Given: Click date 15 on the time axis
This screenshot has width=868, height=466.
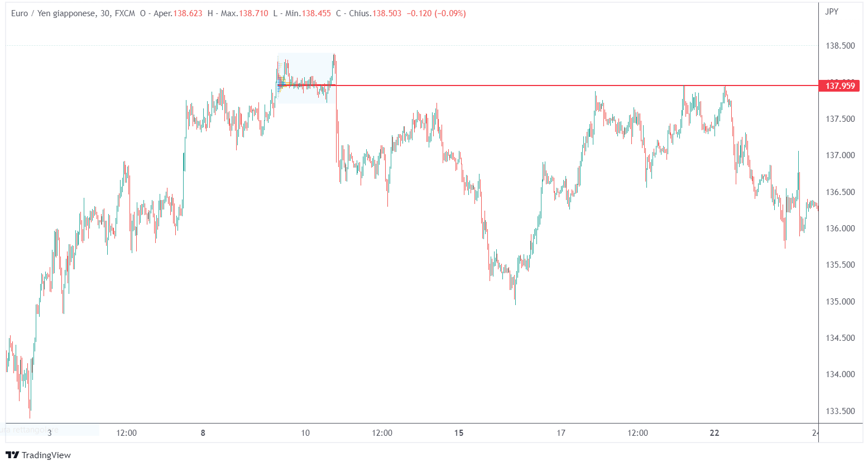Looking at the screenshot, I should tap(459, 433).
